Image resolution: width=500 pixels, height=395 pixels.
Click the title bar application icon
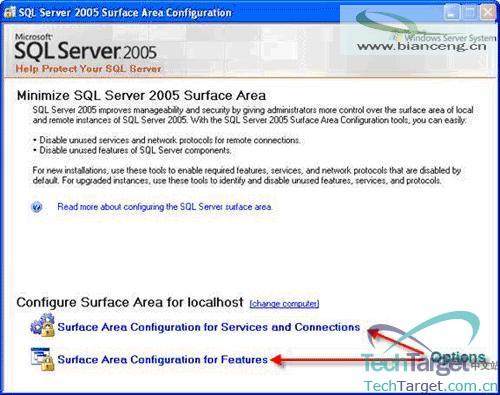[10, 12]
